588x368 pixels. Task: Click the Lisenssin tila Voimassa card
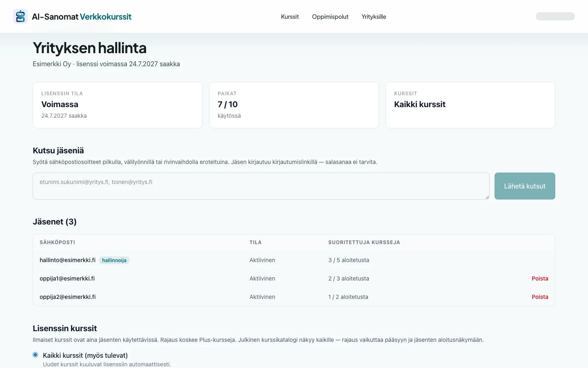click(x=118, y=105)
